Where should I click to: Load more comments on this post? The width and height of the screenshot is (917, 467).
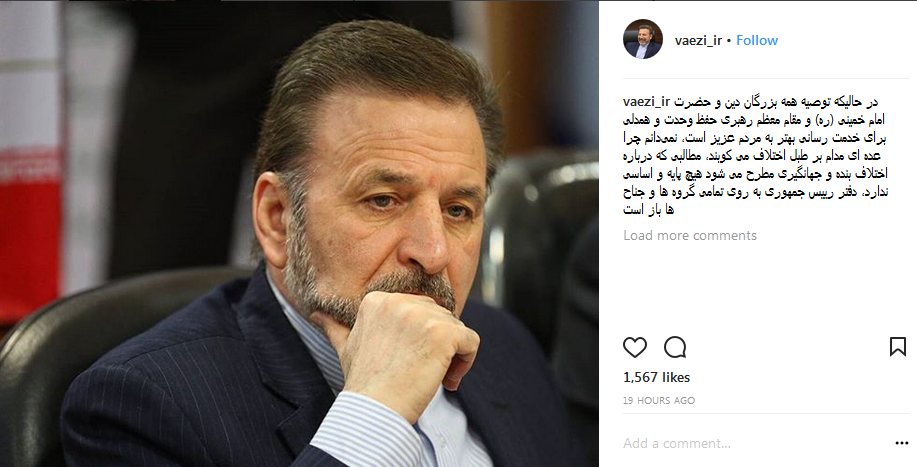tap(690, 236)
